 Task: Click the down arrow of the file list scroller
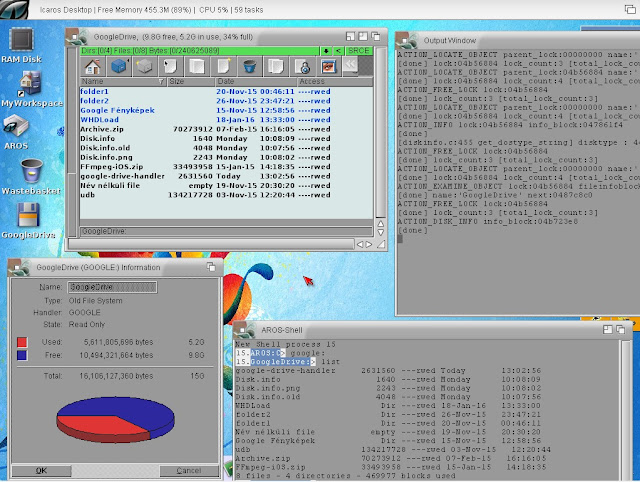tap(380, 233)
